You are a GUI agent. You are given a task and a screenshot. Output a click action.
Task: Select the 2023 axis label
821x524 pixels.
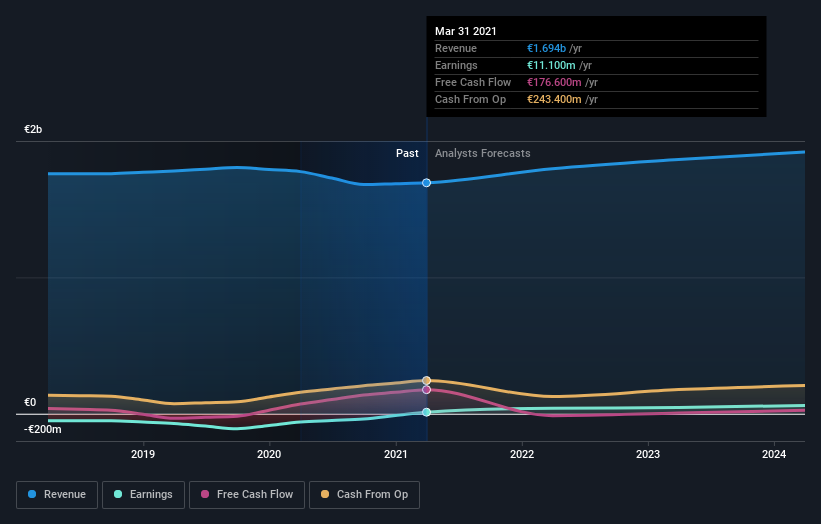(x=648, y=454)
